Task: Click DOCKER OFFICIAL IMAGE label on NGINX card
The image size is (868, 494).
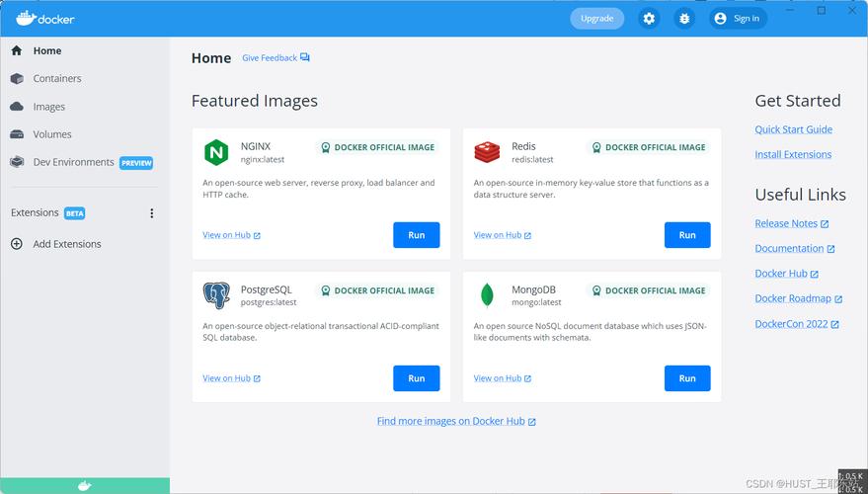Action: [x=384, y=147]
